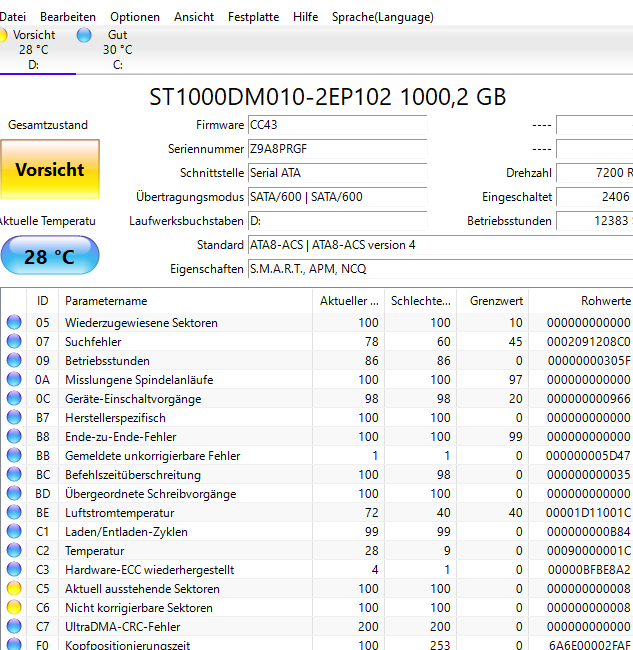
Task: Select the Gemeldete unkorrigierbare Fehler text
Action: pyautogui.click(x=153, y=456)
